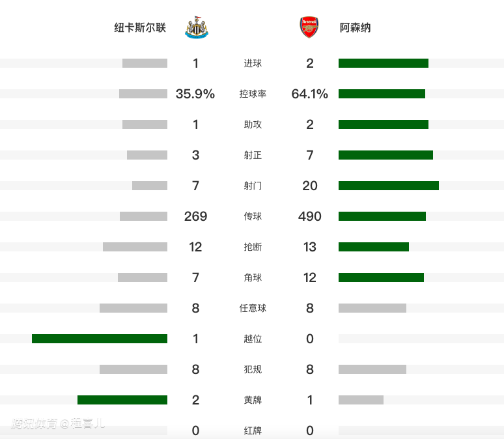This screenshot has height=439, width=504.
Task: Click Newcastle's green 黄牌 bar
Action: [122, 400]
